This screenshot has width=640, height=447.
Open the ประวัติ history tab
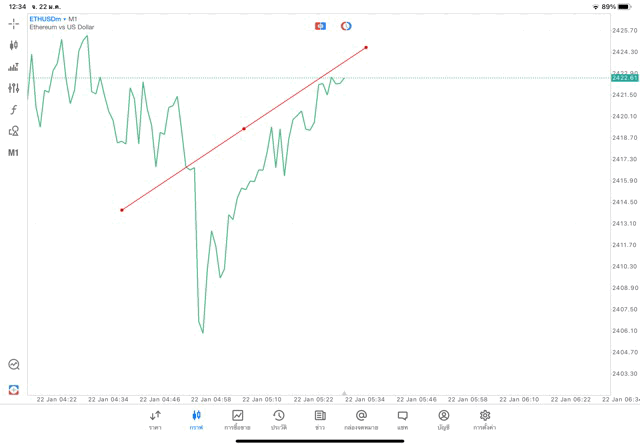(279, 419)
